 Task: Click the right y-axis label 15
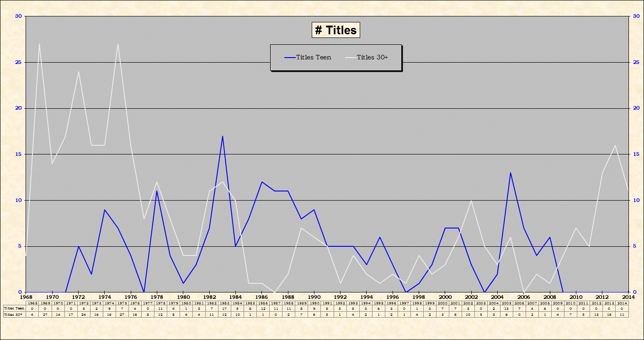pos(636,154)
